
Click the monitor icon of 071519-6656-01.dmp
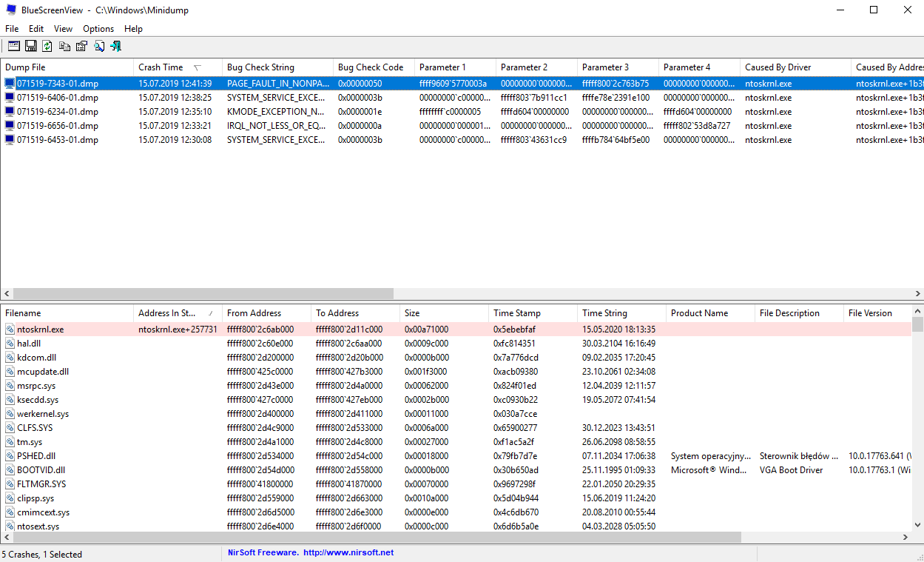pos(10,126)
